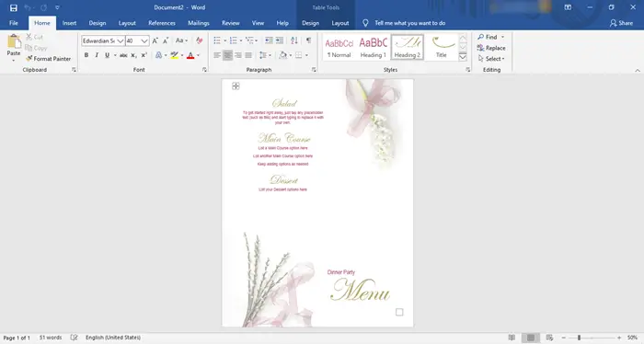Click the Save icon in title bar
This screenshot has height=344, width=644.
(14, 7)
